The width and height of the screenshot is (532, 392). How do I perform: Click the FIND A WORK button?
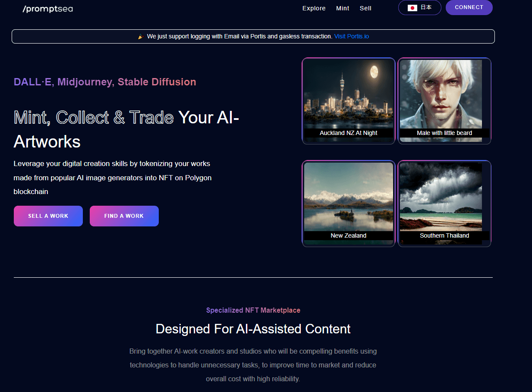(124, 216)
